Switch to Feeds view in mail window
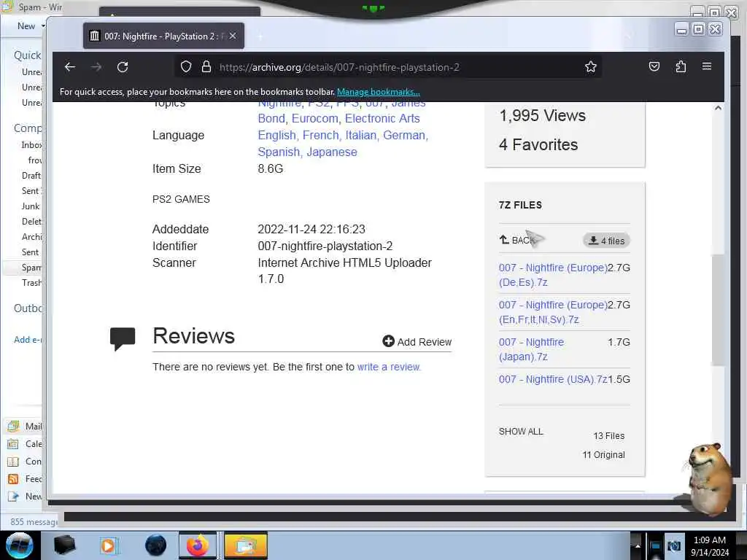Screen dimensions: 747x560 coord(25,479)
